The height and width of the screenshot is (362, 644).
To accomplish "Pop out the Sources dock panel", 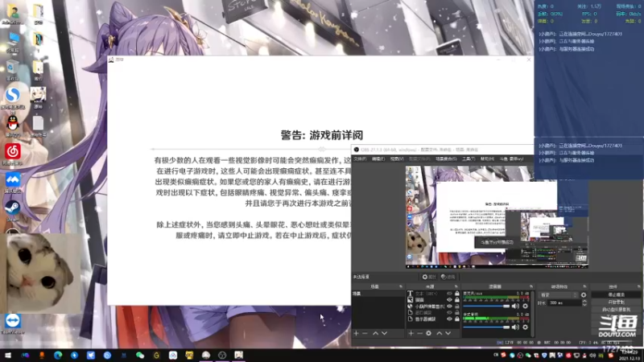I will 456,286.
